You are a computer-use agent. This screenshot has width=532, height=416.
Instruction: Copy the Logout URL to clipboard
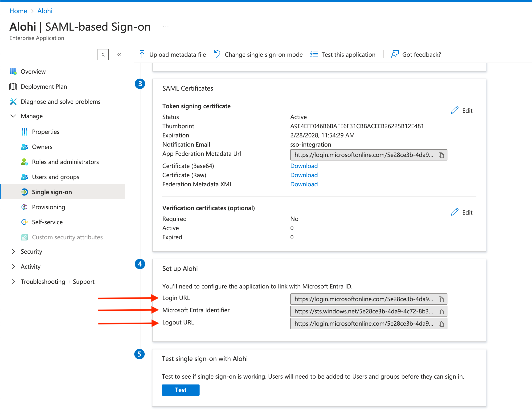[441, 324]
